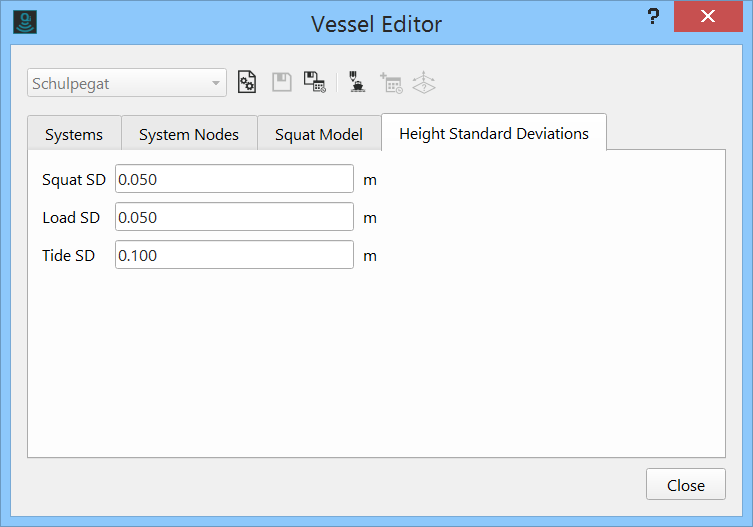753x527 pixels.
Task: Click the question mark help button
Action: [654, 17]
